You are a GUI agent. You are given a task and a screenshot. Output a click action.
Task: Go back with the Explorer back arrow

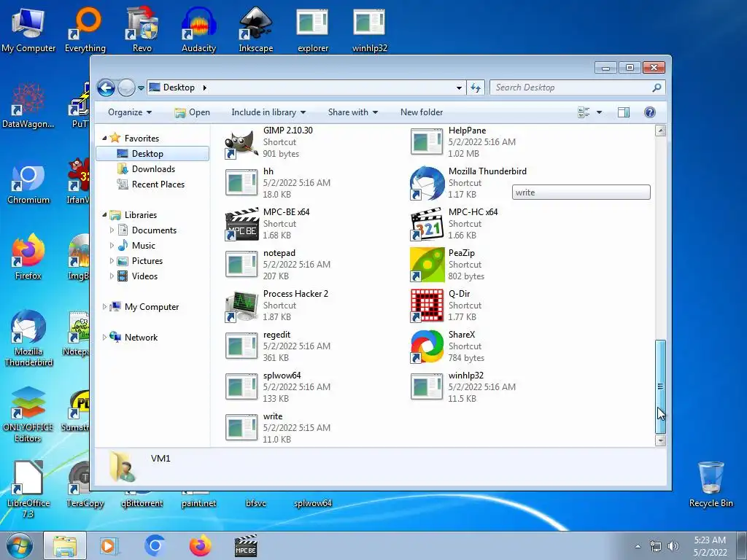pos(106,87)
